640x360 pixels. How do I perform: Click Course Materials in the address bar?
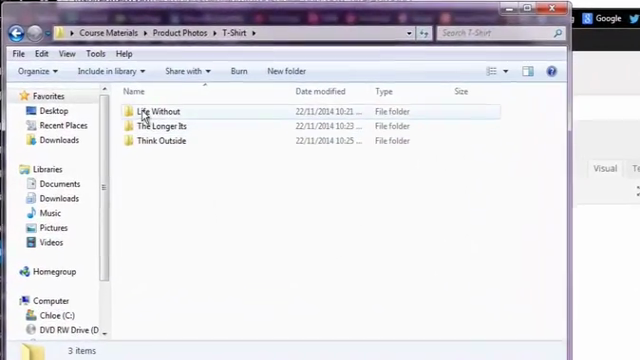coord(109,33)
